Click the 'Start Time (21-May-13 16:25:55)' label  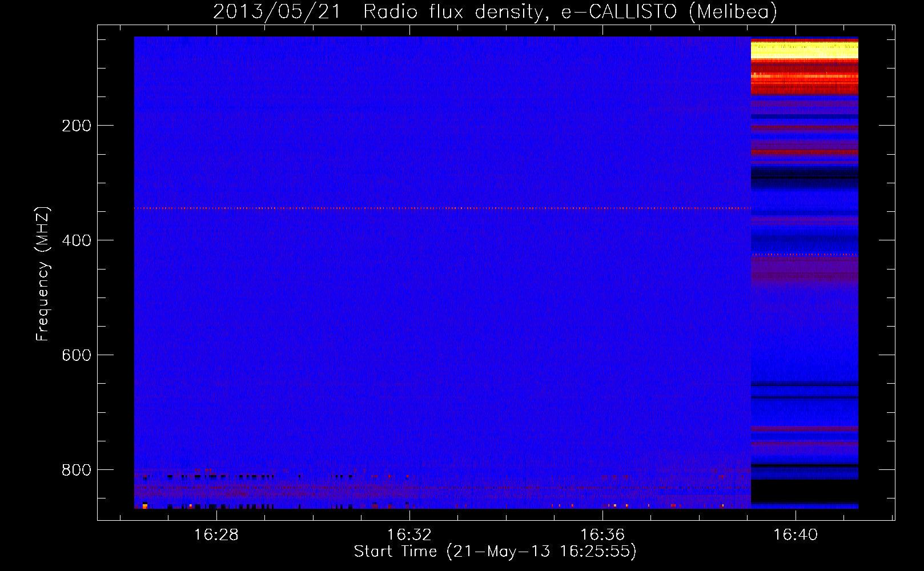(495, 552)
